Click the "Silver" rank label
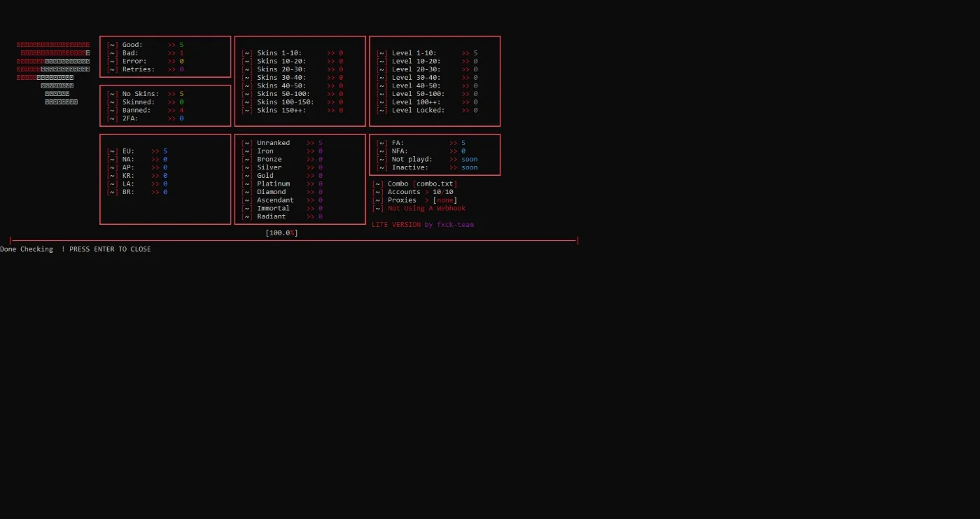This screenshot has width=980, height=519. point(269,167)
